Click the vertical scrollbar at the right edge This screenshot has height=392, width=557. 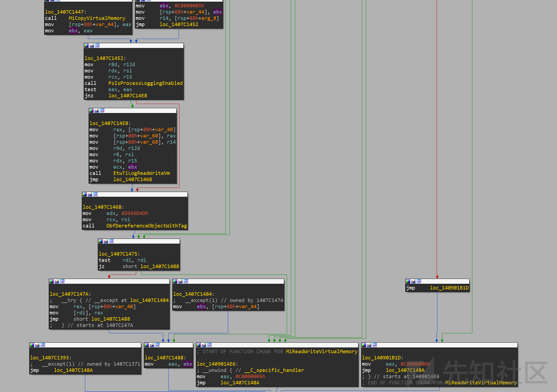pyautogui.click(x=555, y=197)
